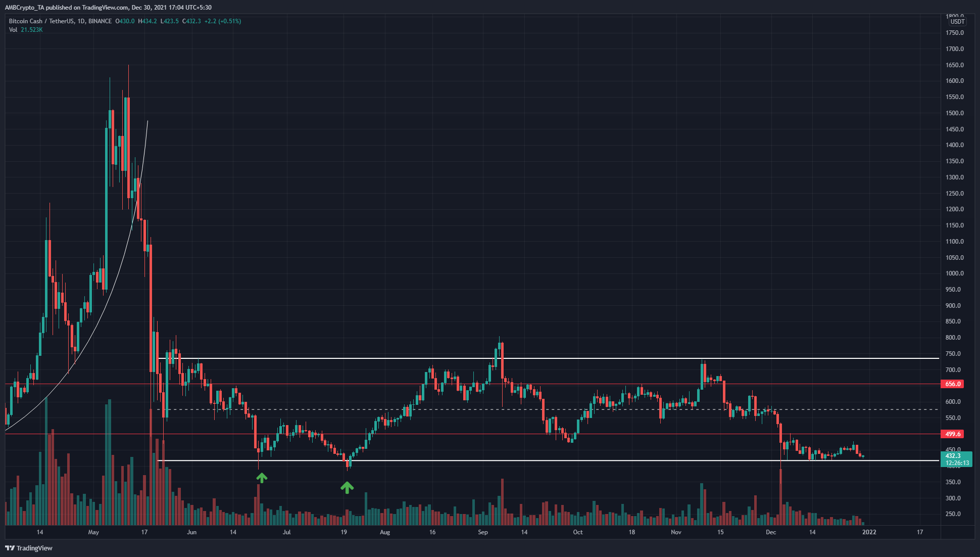Click the 2022 label on the time axis
Viewport: 980px width, 557px height.
(x=869, y=532)
